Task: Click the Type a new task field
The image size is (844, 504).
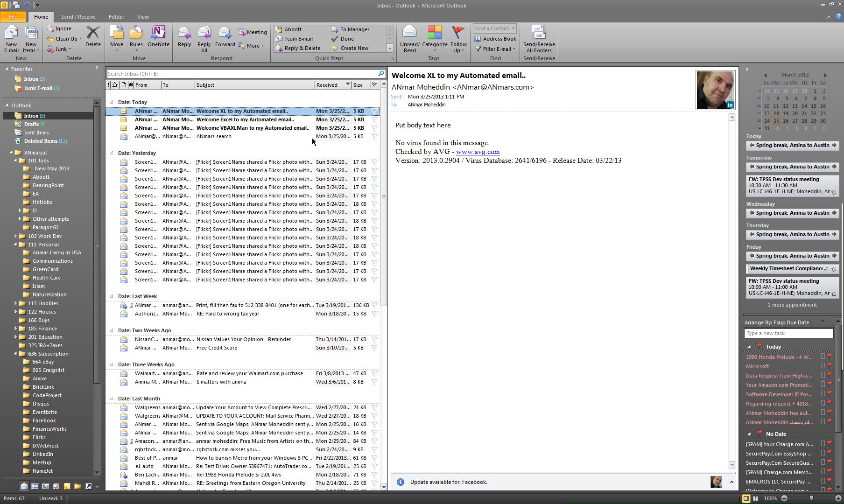Action: [x=788, y=333]
